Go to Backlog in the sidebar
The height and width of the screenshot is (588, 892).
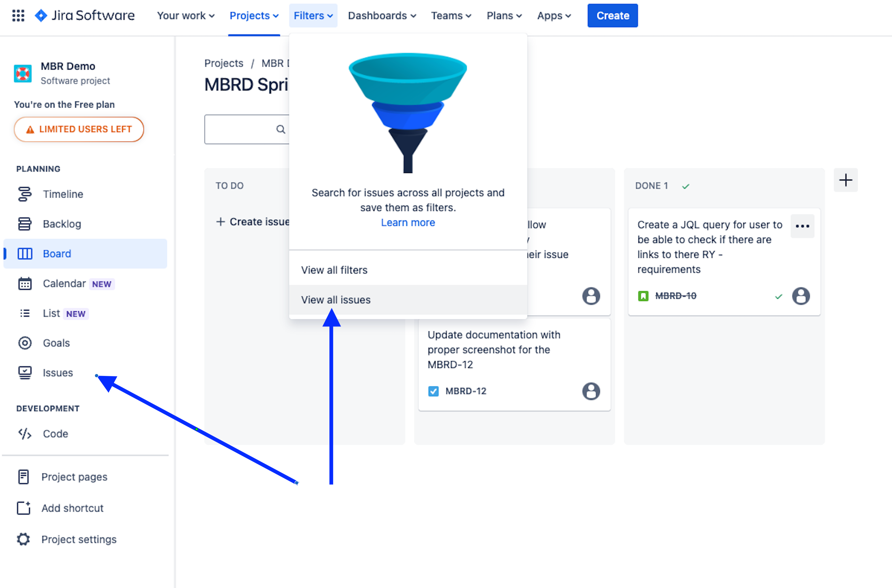click(x=62, y=224)
